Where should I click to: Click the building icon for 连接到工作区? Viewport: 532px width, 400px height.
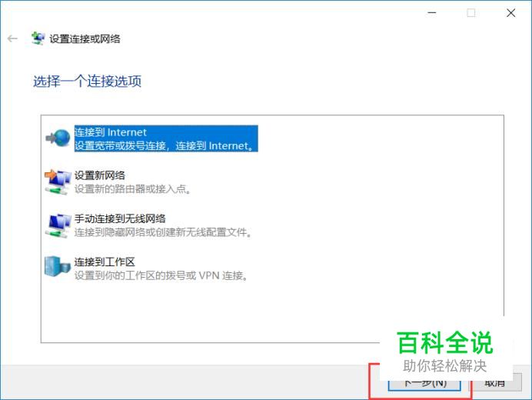[x=57, y=267]
